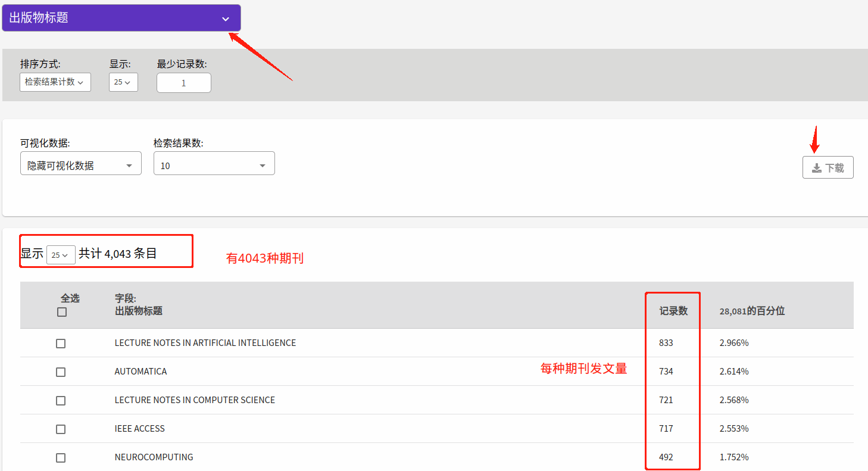Viewport: 868px width, 471px height.
Task: Click the LECTURE NOTES IN COMPUTER SCIENCE title
Action: click(x=195, y=400)
